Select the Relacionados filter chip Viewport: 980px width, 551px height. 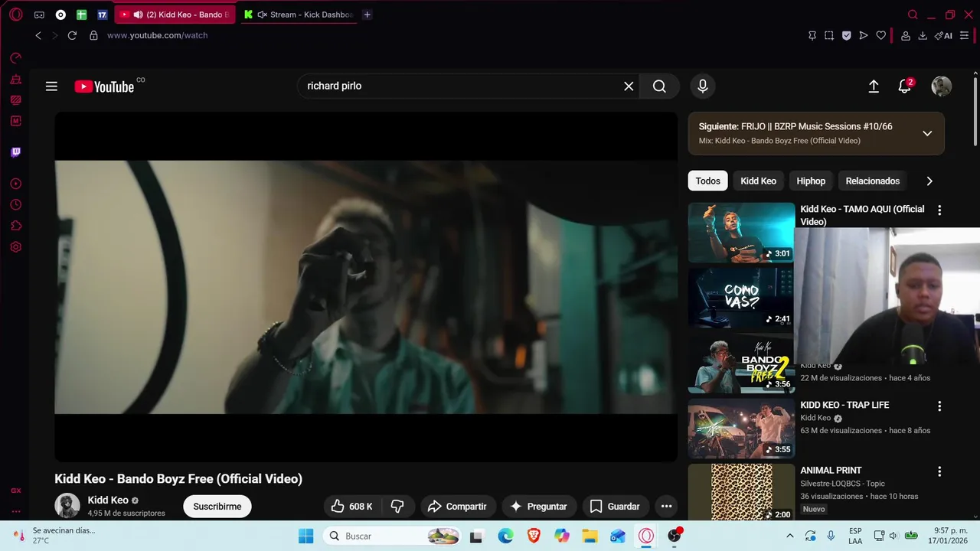coord(872,181)
